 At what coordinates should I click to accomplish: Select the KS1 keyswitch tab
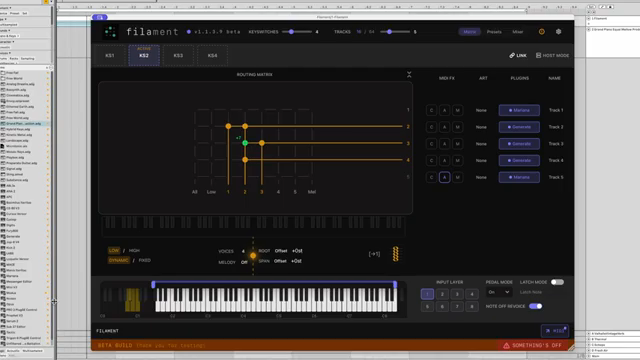tap(110, 56)
